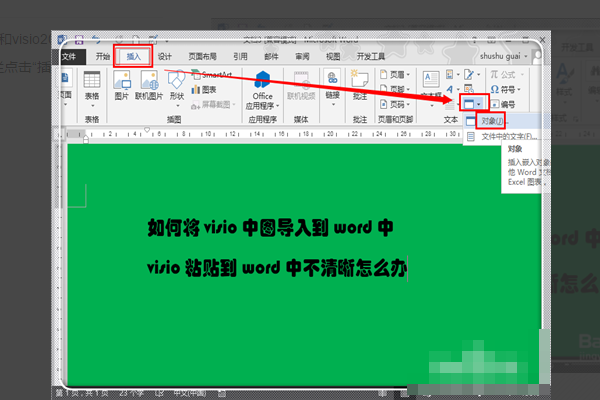The height and width of the screenshot is (400, 600).
Task: Click the signature line icon
Action: pos(471,74)
